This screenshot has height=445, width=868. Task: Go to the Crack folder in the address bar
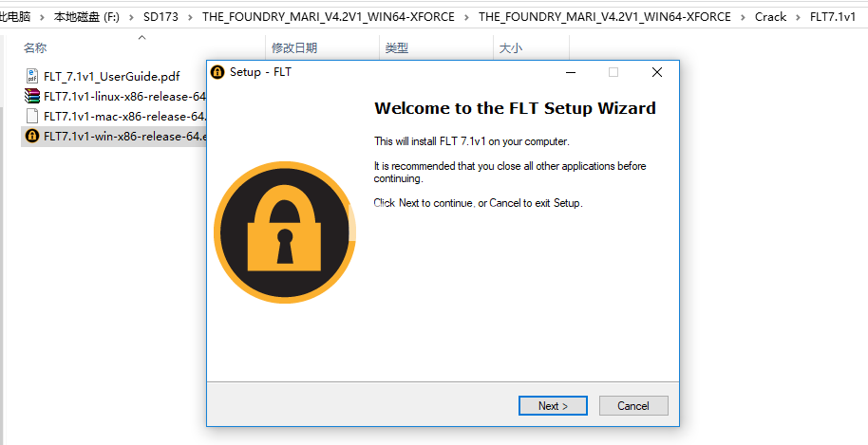click(770, 17)
